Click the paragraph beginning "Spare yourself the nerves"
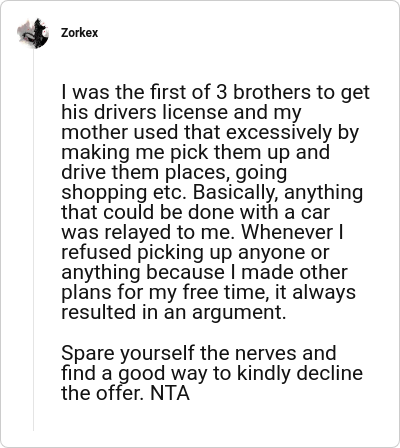Image resolution: width=400 pixels, height=448 pixels. point(212,373)
